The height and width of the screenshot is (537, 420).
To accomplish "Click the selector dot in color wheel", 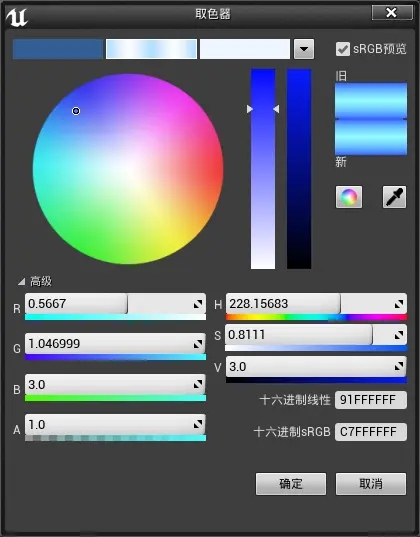I will [76, 111].
